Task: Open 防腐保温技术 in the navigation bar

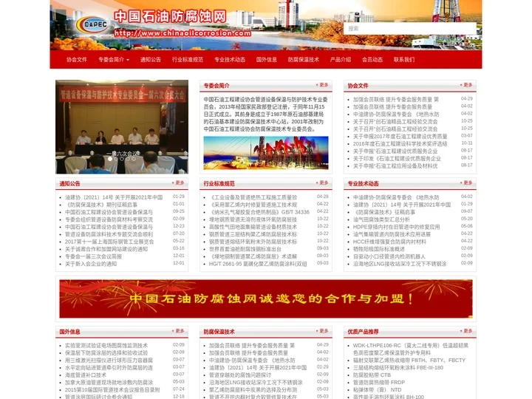Action: pos(304,60)
